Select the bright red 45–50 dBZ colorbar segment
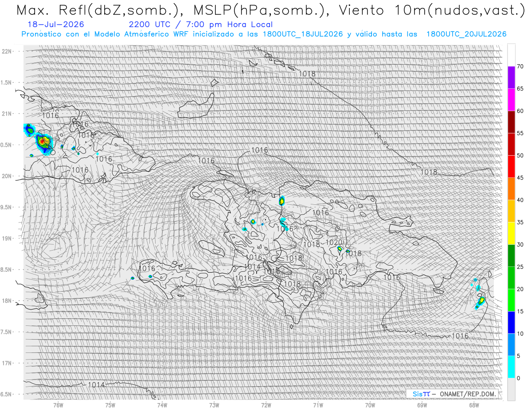The height and width of the screenshot is (411, 532). coord(511,167)
